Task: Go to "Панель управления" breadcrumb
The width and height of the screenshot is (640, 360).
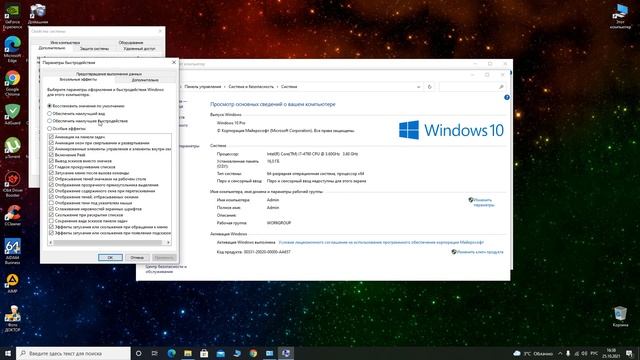Action: pyautogui.click(x=202, y=87)
